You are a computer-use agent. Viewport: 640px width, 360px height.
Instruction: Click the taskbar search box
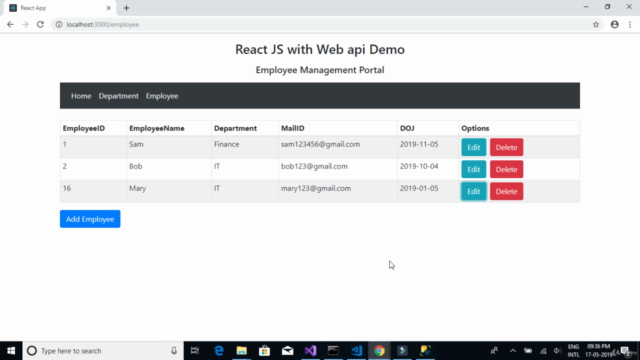(x=103, y=351)
